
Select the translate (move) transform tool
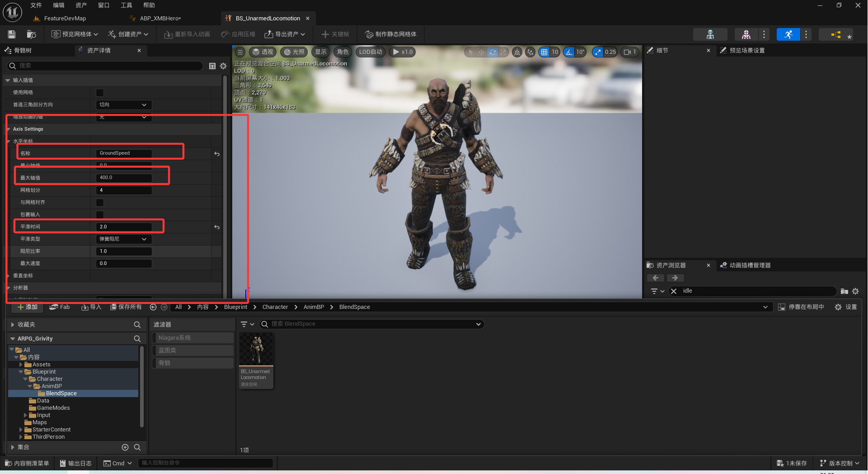click(x=482, y=52)
